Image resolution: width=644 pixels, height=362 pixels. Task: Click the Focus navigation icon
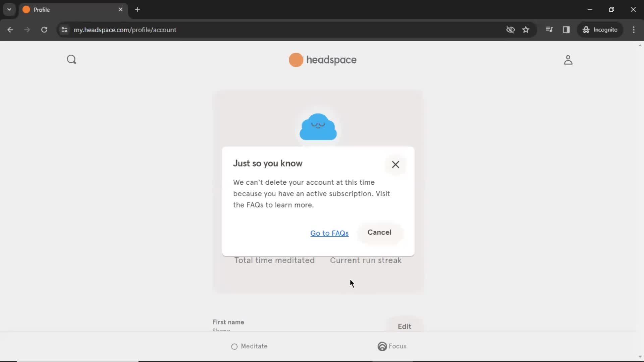tap(381, 346)
